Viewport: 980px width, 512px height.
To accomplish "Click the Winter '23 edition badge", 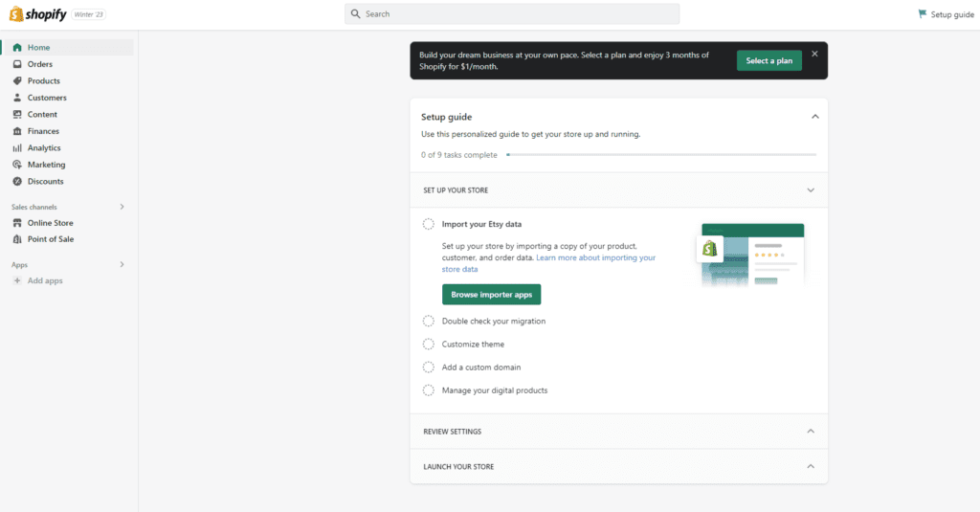I will [88, 14].
